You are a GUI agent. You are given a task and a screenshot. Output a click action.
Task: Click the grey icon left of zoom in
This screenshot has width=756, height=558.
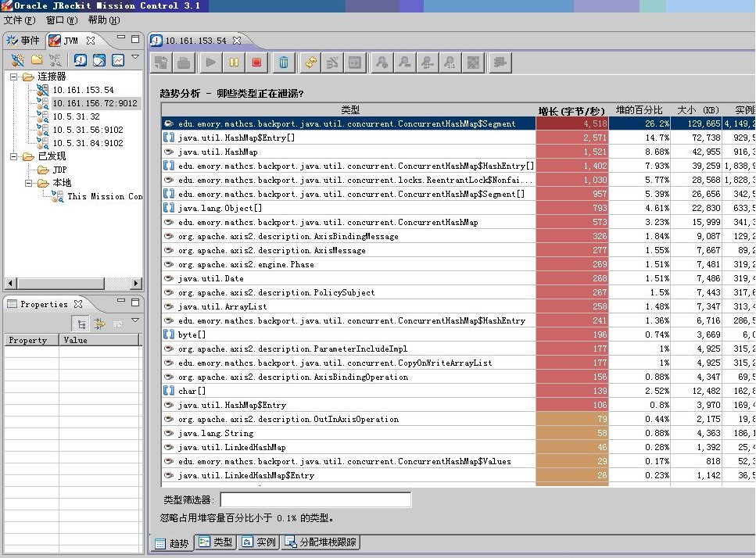click(x=355, y=63)
